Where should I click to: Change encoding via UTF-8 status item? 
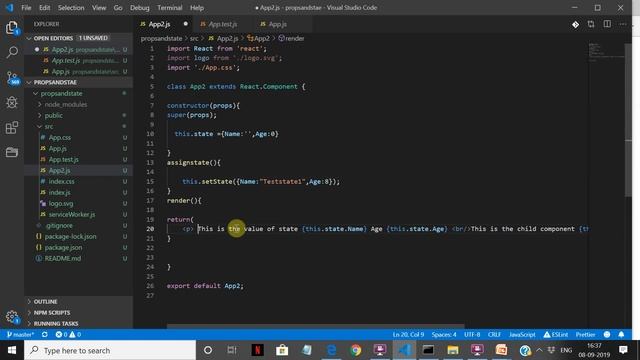(472, 334)
